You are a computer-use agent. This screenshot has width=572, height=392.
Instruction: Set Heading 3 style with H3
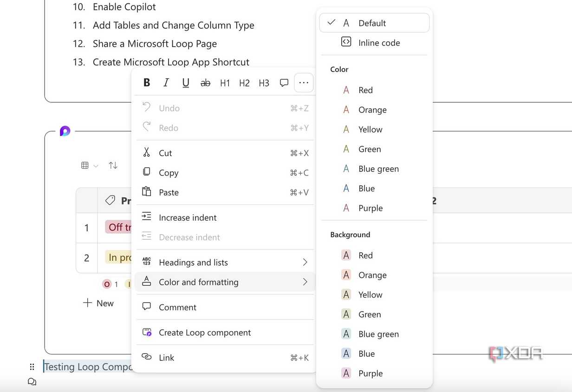click(x=264, y=83)
